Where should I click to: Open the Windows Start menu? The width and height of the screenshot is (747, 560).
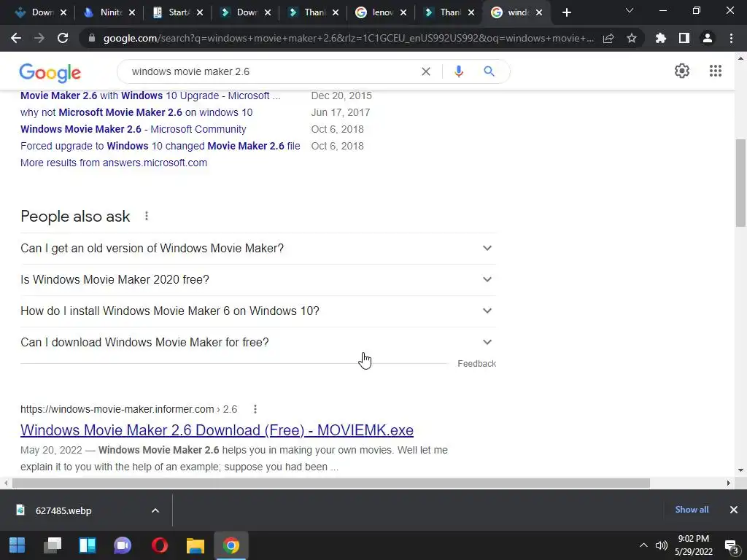(18, 545)
